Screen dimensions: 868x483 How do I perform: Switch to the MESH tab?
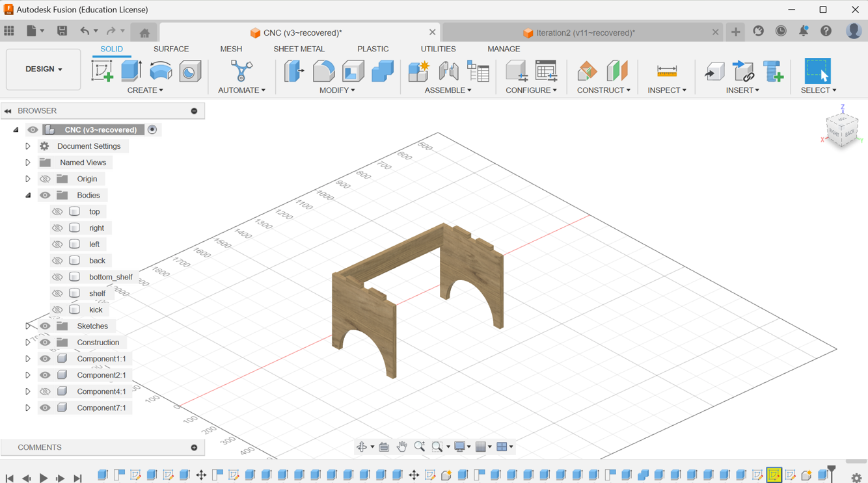(x=231, y=49)
